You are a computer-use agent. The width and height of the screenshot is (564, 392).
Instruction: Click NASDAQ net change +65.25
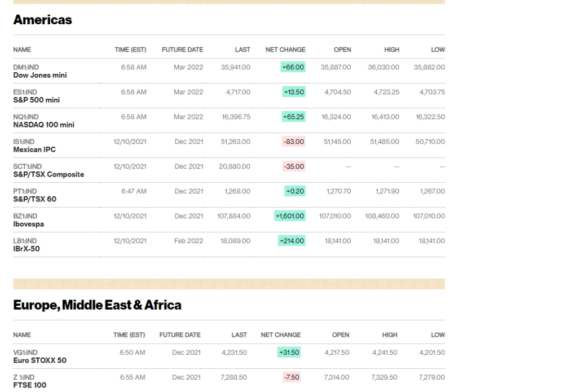point(293,117)
